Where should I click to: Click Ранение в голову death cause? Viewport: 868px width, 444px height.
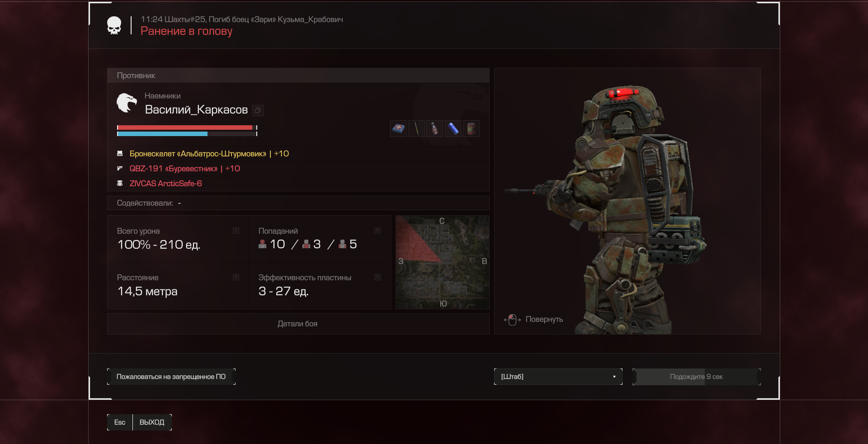click(186, 31)
